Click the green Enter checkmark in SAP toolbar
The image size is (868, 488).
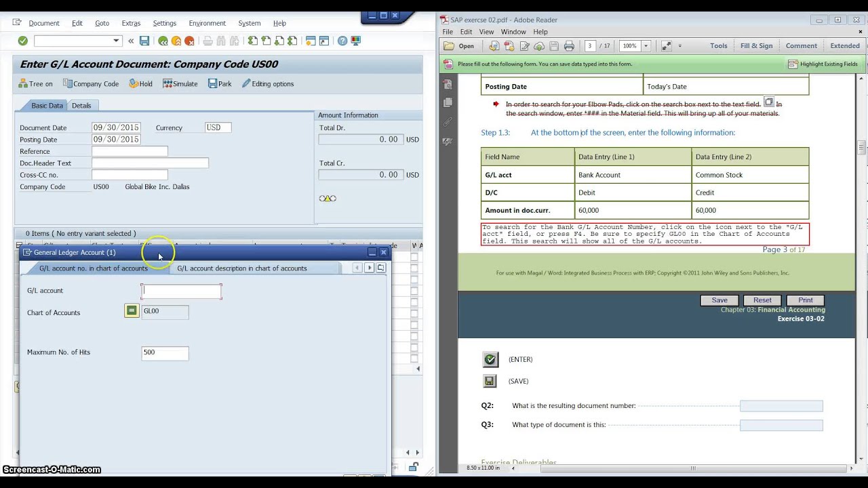23,41
